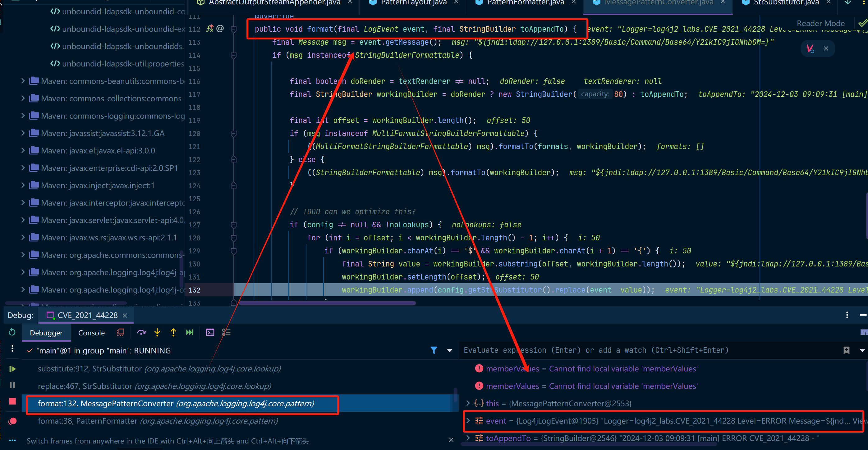868x450 pixels.
Task: Click the show execution point icon
Action: click(120, 332)
